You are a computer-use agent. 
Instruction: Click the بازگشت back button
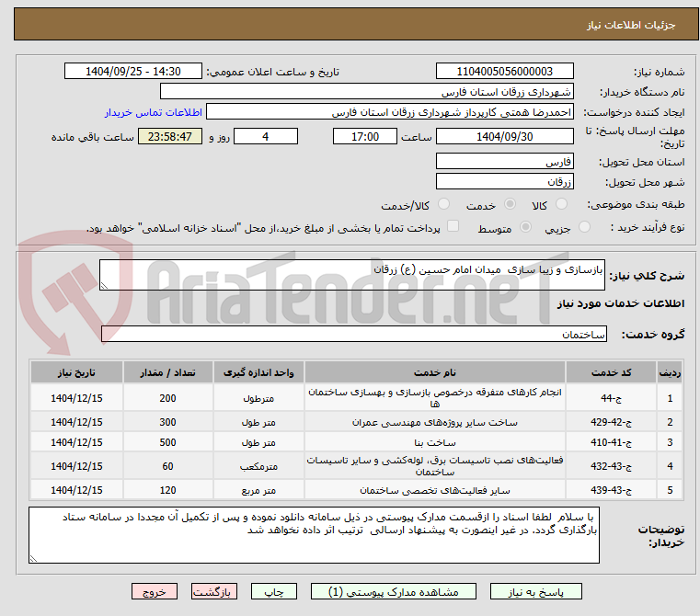click(214, 591)
